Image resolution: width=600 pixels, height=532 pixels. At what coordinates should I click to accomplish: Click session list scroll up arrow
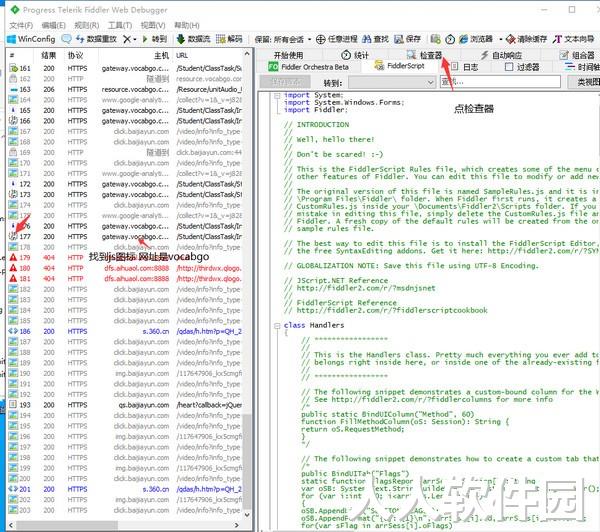tap(247, 54)
